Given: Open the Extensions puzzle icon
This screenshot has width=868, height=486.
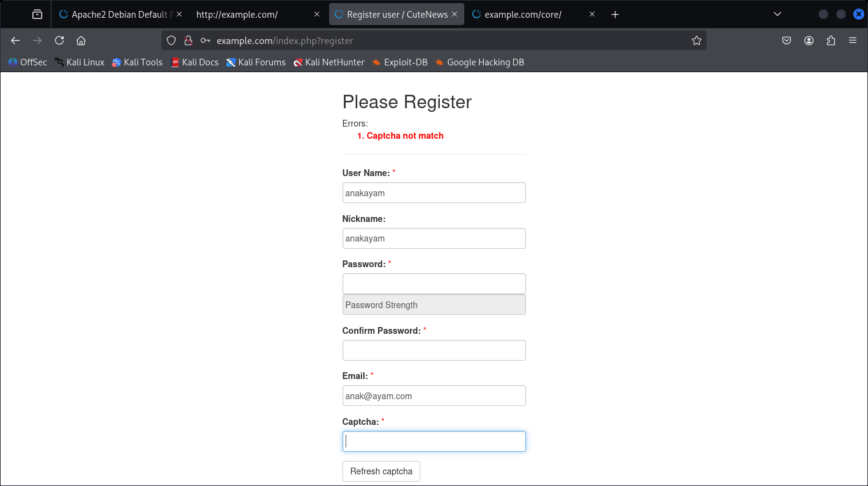Looking at the screenshot, I should (x=831, y=40).
